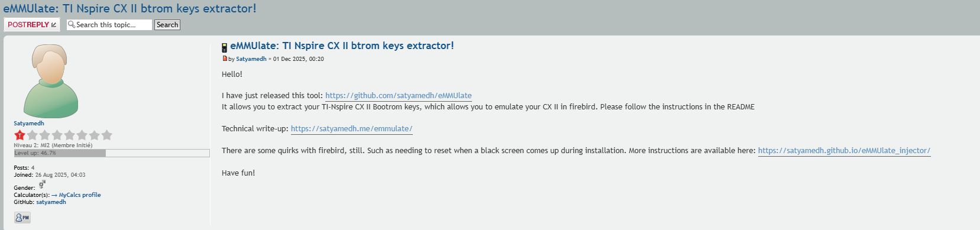Click the Satyamedh user avatar image
Viewport: 980px width, 230px height.
point(51,81)
